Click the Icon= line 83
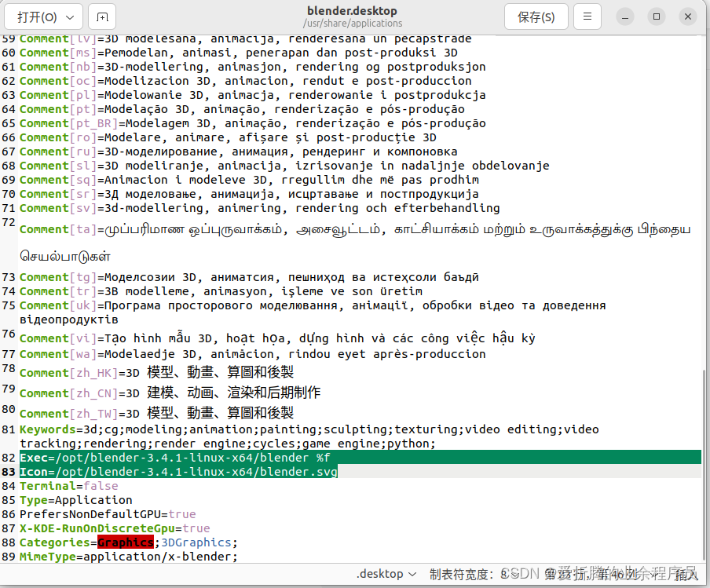 point(178,472)
